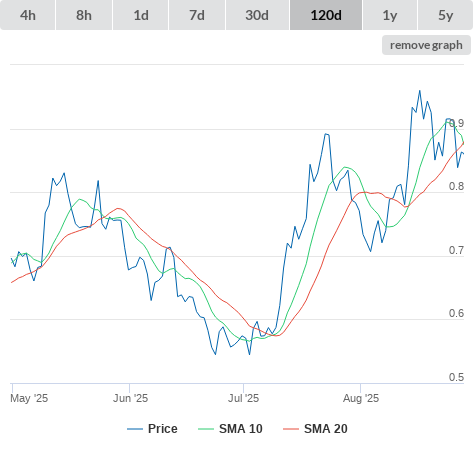Screen dimensions: 474x455
Task: Click the red SMA 20 legend marker
Action: pos(291,429)
